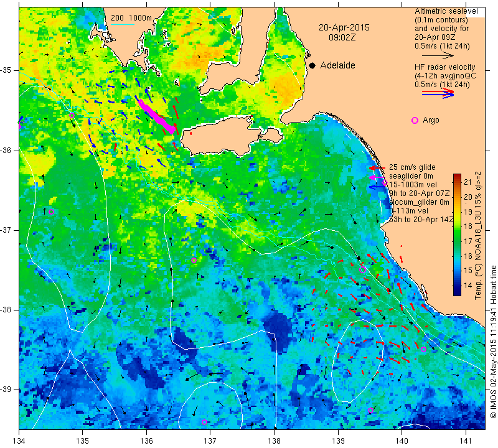The image size is (498, 448).
Task: Select the red and blue HF radar scale arrow
Action: tap(438, 93)
